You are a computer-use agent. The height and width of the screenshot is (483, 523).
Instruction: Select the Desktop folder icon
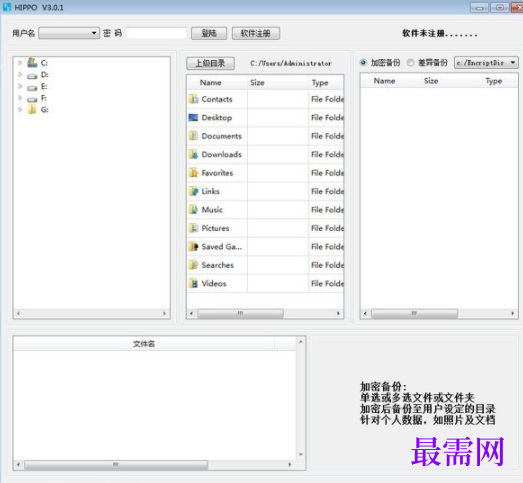coord(193,117)
